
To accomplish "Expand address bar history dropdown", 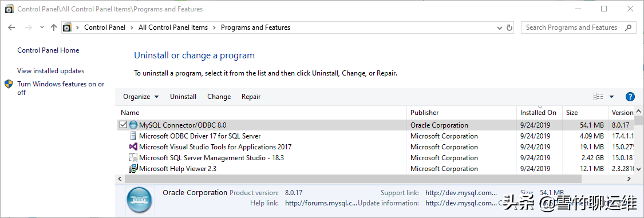I will coord(499,27).
